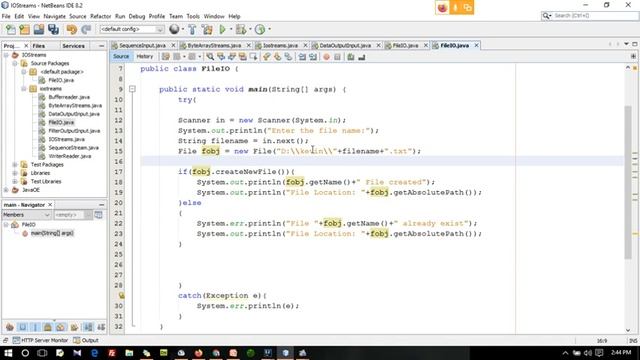Click the Build Project hammer icon
This screenshot has height=360, width=640.
(x=192, y=29)
